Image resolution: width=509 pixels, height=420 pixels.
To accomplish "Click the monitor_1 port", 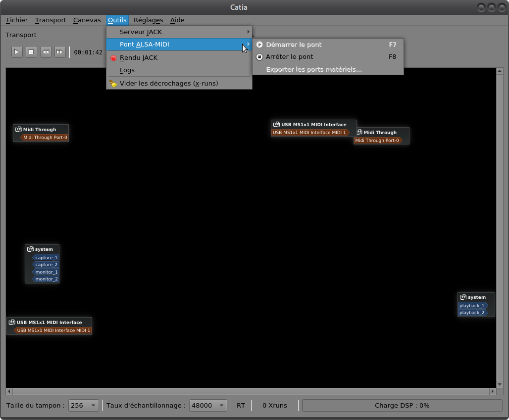I will pyautogui.click(x=46, y=272).
